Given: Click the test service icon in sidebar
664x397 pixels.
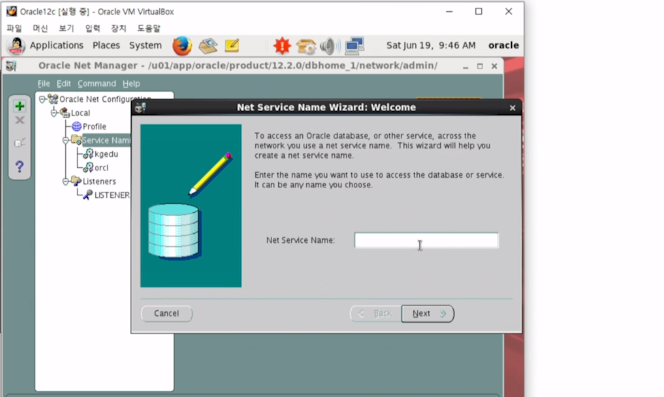Looking at the screenshot, I should tap(19, 143).
